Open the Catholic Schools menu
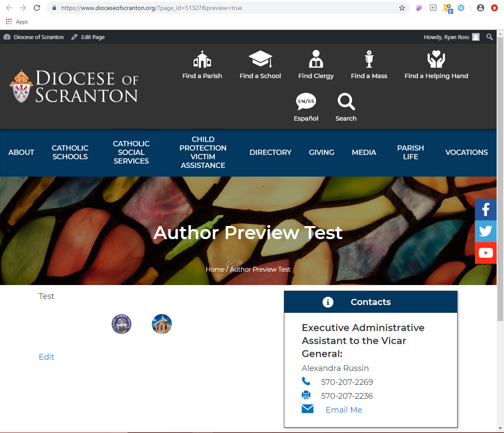 [x=70, y=152]
